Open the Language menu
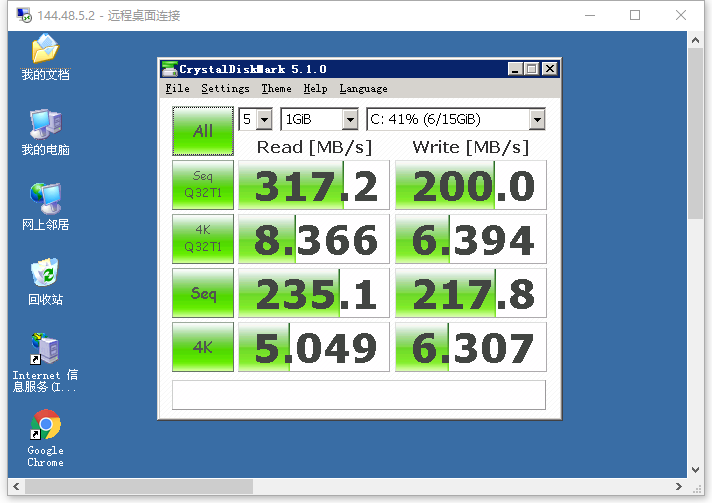The image size is (712, 503). [363, 89]
